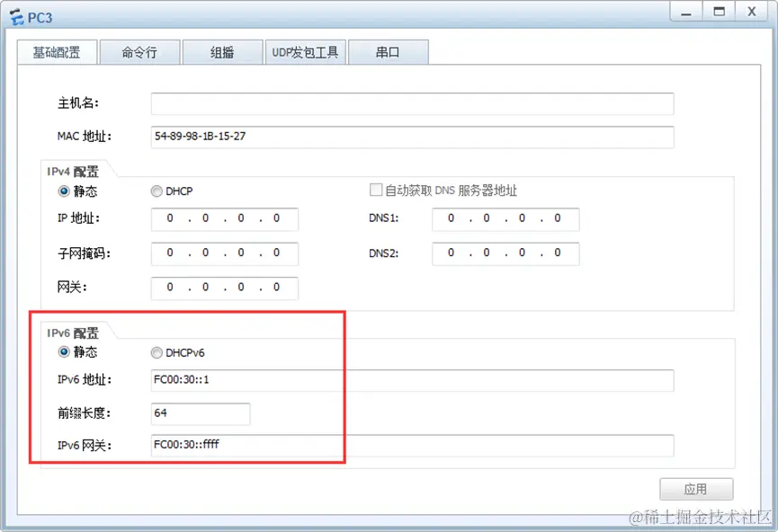Click the 前缀长度 field showing 64
This screenshot has height=532, width=778.
click(201, 413)
